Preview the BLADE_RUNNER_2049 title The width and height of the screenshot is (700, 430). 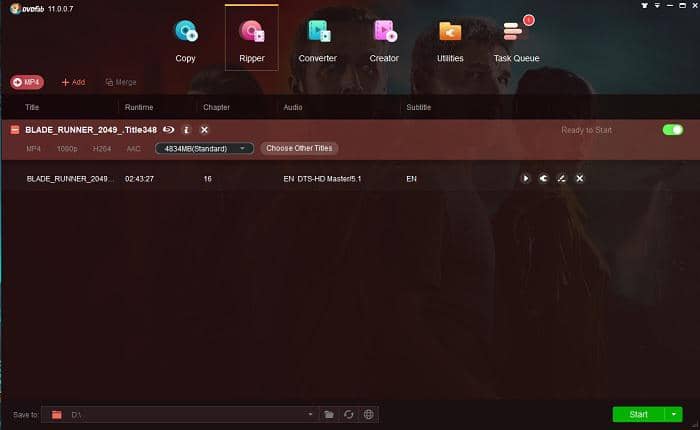pos(525,179)
